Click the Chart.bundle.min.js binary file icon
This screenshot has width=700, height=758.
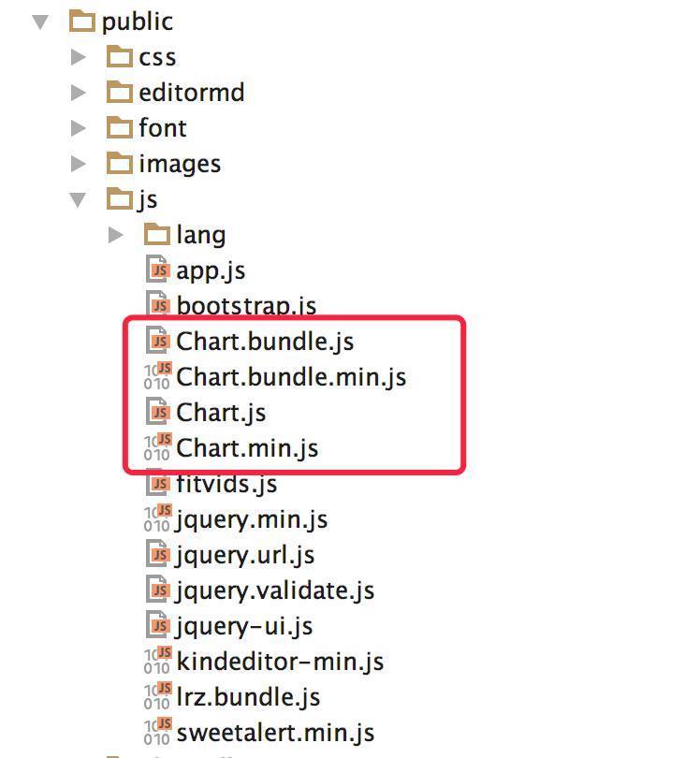pyautogui.click(x=157, y=376)
